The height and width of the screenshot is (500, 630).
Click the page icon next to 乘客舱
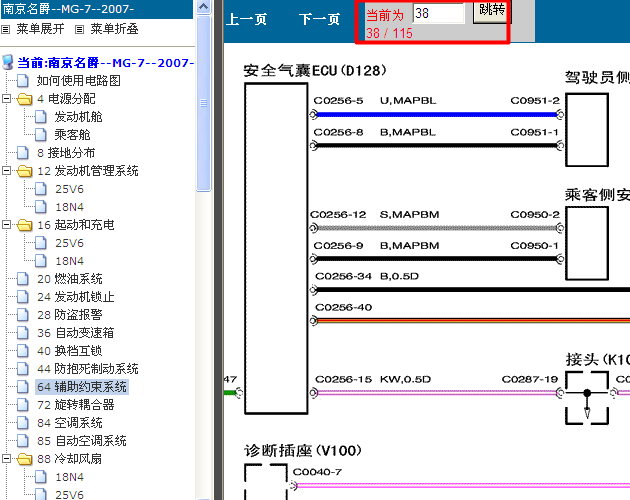[41, 135]
